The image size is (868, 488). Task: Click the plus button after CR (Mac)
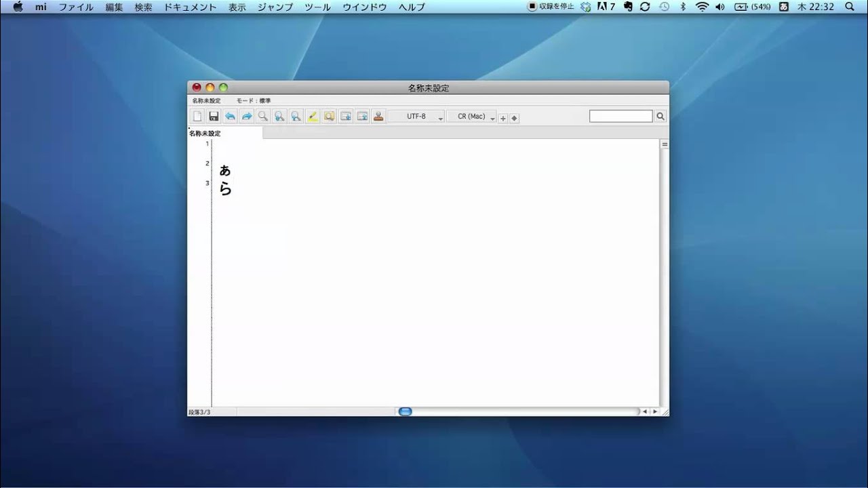503,118
